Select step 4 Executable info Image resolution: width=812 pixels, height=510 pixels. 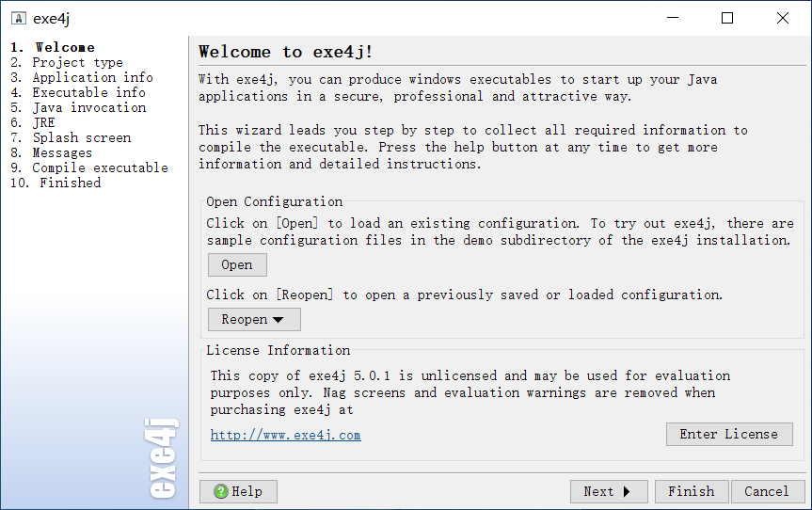[78, 92]
